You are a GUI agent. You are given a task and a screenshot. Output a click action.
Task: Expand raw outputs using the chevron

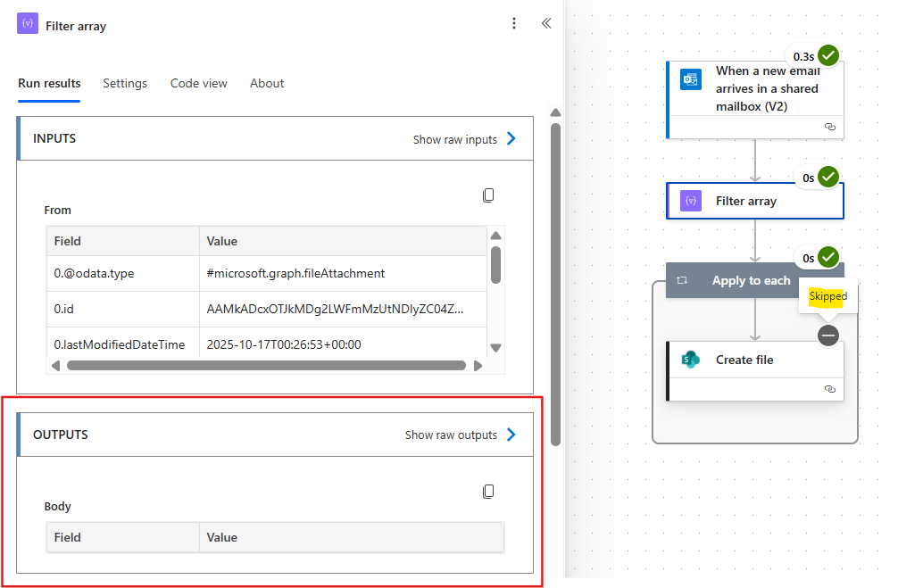511,435
